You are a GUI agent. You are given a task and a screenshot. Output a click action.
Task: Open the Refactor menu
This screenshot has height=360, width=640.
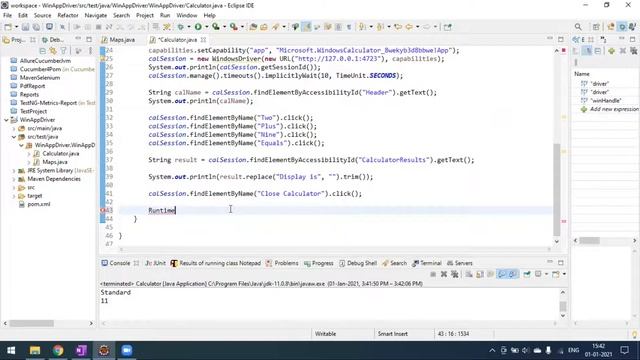click(68, 16)
